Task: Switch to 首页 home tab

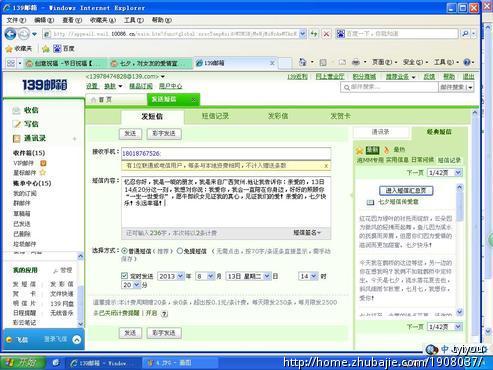Action: point(115,100)
